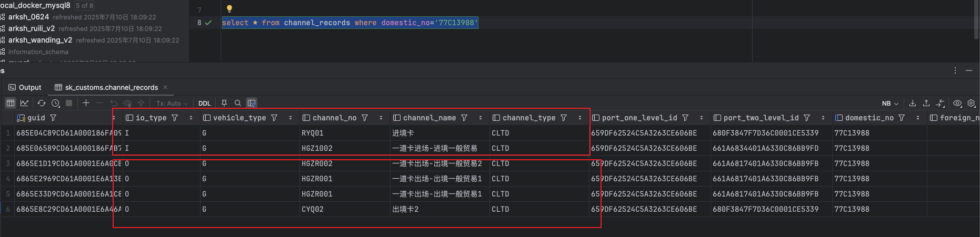The image size is (980, 237).
Task: Open the results settings gear icon
Action: point(972,104)
